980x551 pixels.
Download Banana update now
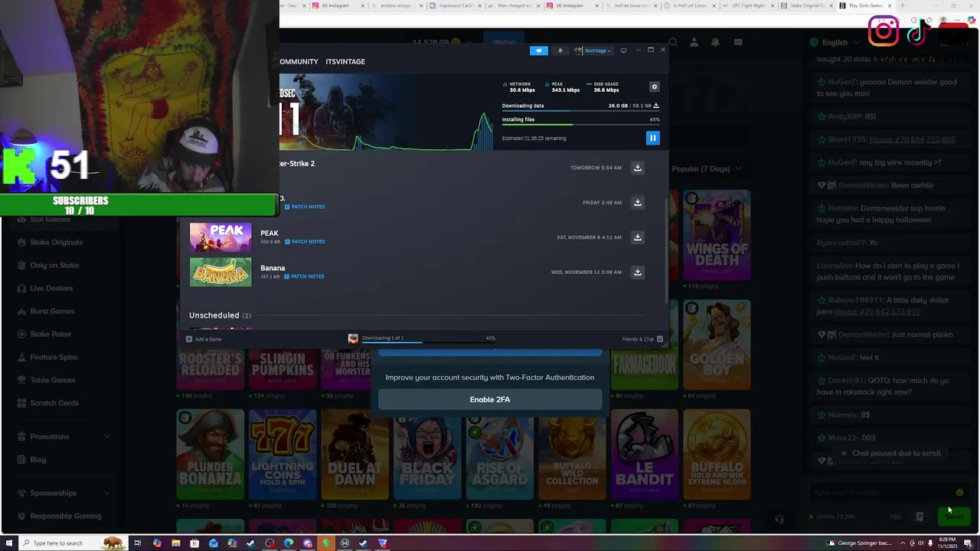637,272
